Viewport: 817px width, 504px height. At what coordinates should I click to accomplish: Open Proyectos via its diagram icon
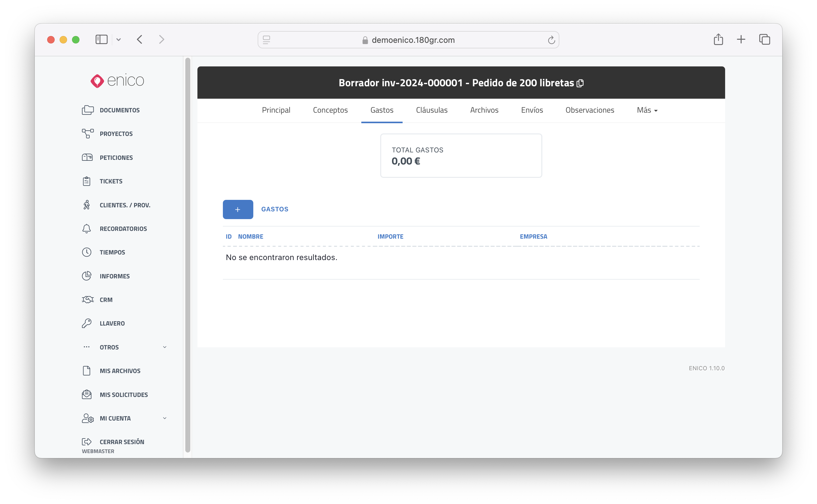click(x=87, y=134)
